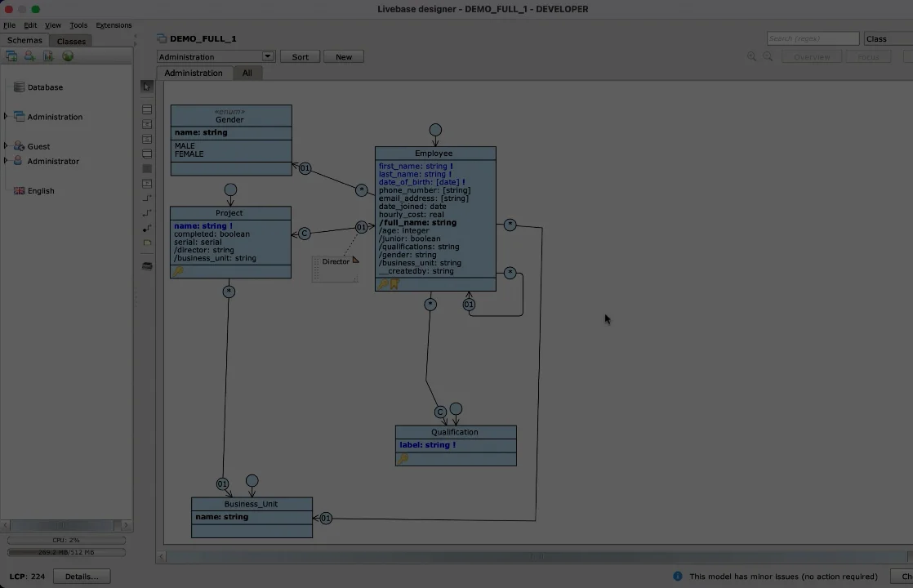913x588 pixels.
Task: Select the class tool marked with 's'
Action: [x=147, y=139]
